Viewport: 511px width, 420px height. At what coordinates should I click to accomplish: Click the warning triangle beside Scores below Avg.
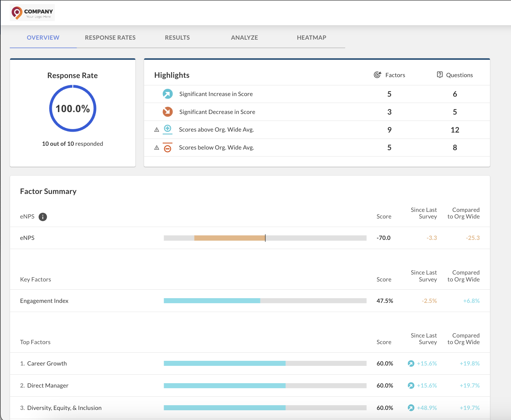[x=157, y=148]
